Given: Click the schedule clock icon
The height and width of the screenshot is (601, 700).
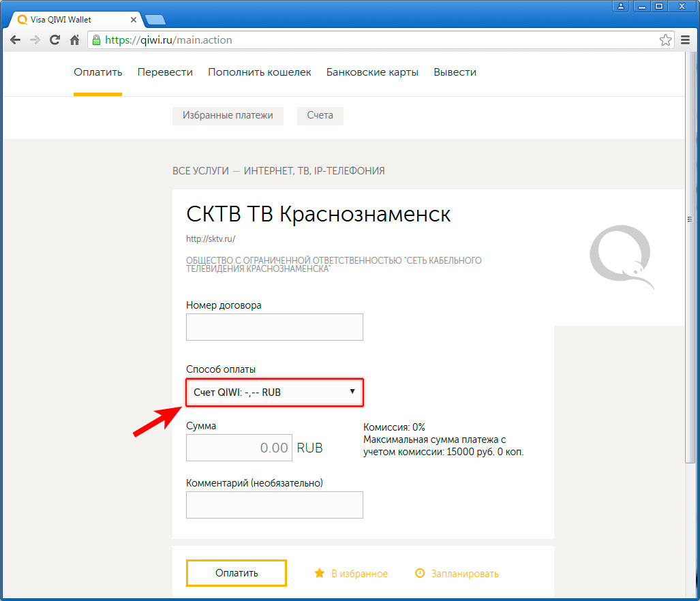Looking at the screenshot, I should [420, 573].
